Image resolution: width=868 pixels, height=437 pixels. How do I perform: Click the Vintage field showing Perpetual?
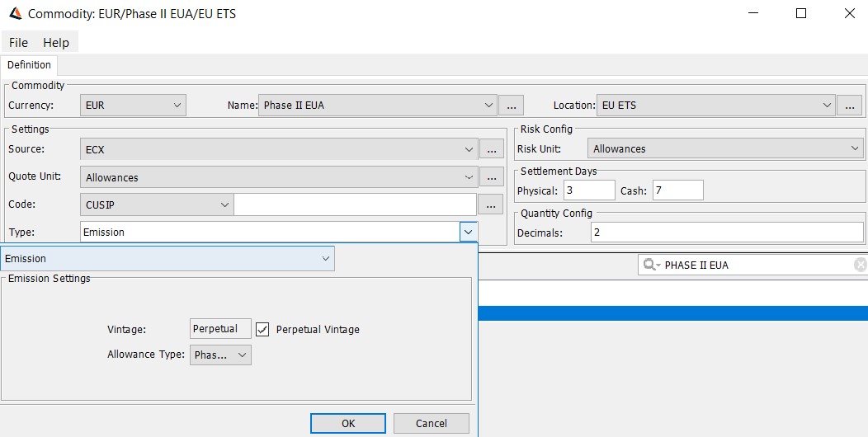(220, 329)
